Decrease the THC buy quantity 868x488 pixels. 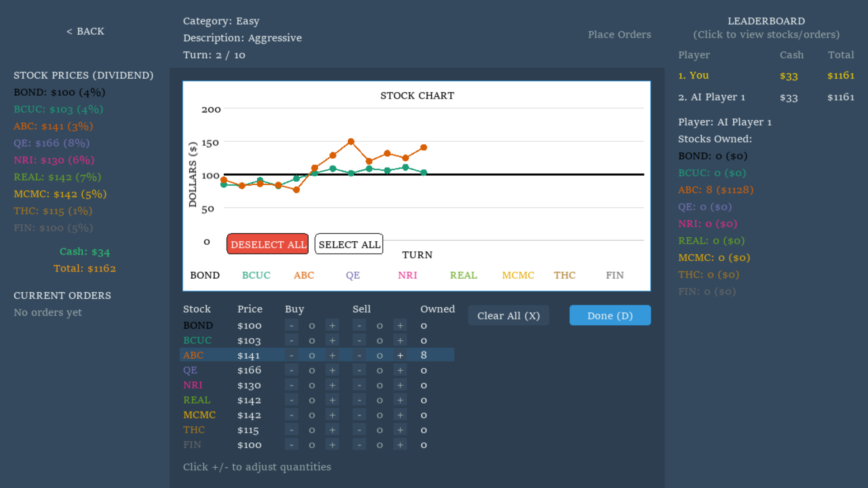pyautogui.click(x=292, y=430)
